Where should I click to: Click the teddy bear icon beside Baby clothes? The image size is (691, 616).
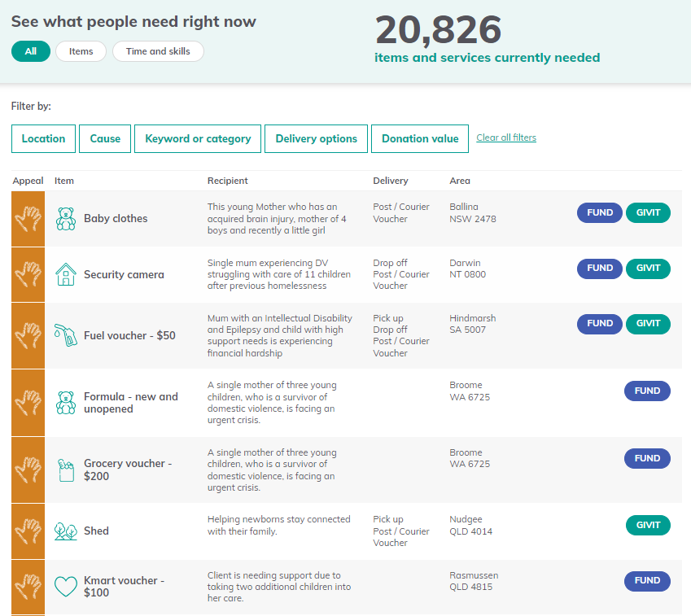pos(66,219)
